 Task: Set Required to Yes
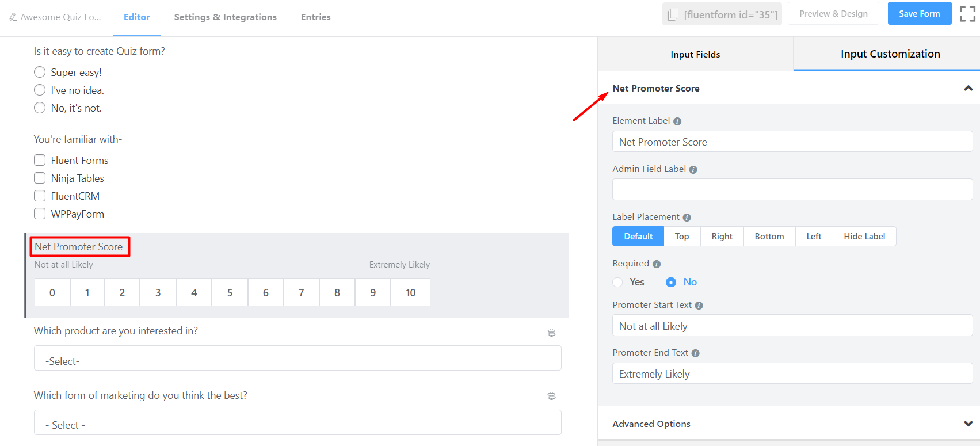pos(618,282)
